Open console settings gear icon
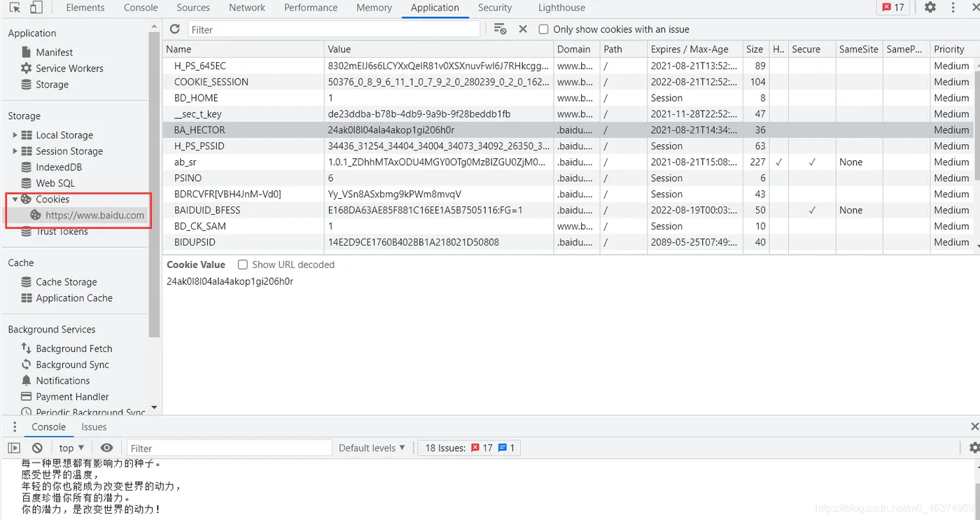The image size is (980, 520). point(974,448)
